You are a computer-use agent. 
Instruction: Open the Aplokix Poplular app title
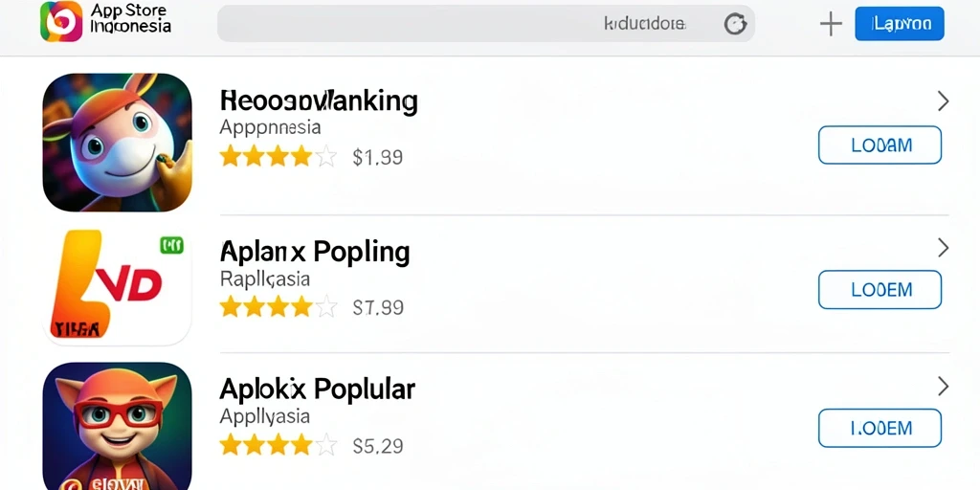[x=318, y=390]
